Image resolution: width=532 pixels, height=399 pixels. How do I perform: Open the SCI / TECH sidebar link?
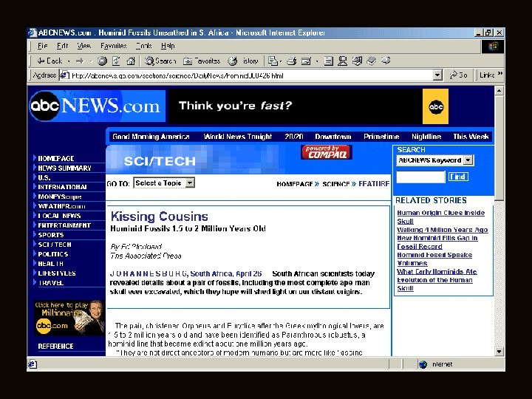pos(55,245)
